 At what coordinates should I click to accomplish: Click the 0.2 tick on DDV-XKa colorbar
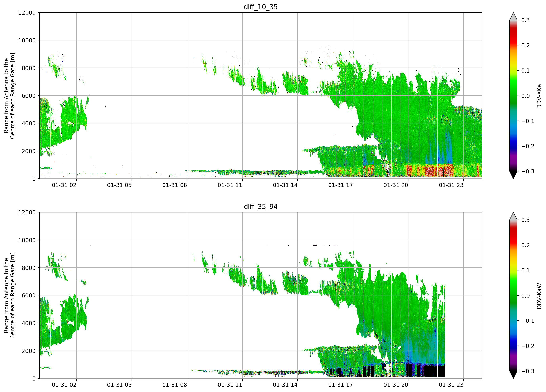tap(526, 46)
